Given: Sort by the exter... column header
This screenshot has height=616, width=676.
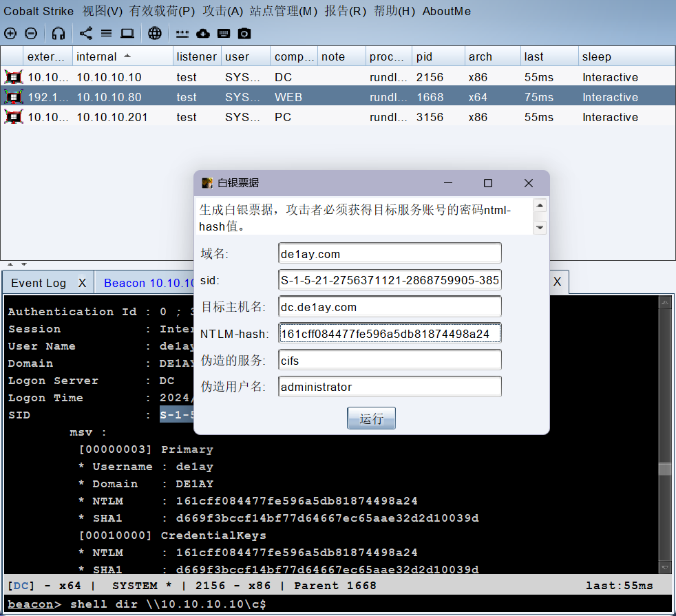Looking at the screenshot, I should tap(48, 56).
